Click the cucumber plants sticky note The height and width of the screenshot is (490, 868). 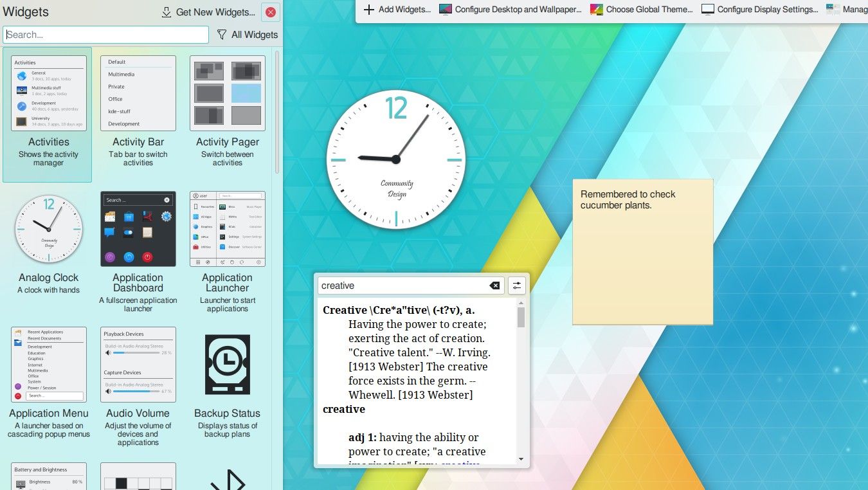tap(642, 251)
